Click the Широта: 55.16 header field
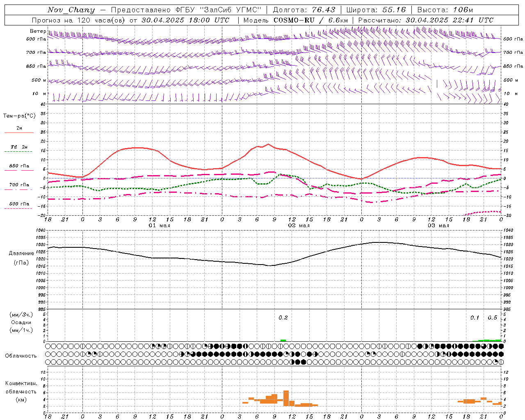 (x=376, y=10)
